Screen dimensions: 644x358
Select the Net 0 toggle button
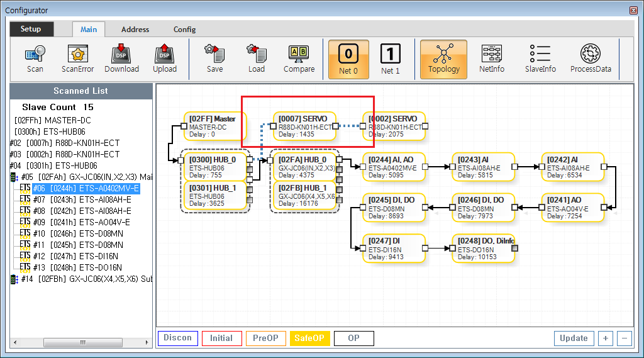[x=348, y=59]
